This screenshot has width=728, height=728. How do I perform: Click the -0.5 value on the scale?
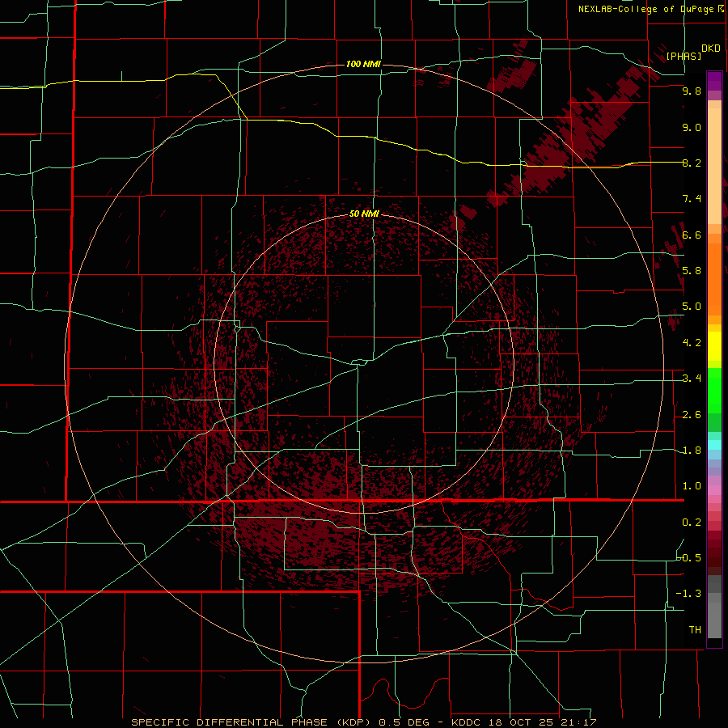[x=689, y=558]
